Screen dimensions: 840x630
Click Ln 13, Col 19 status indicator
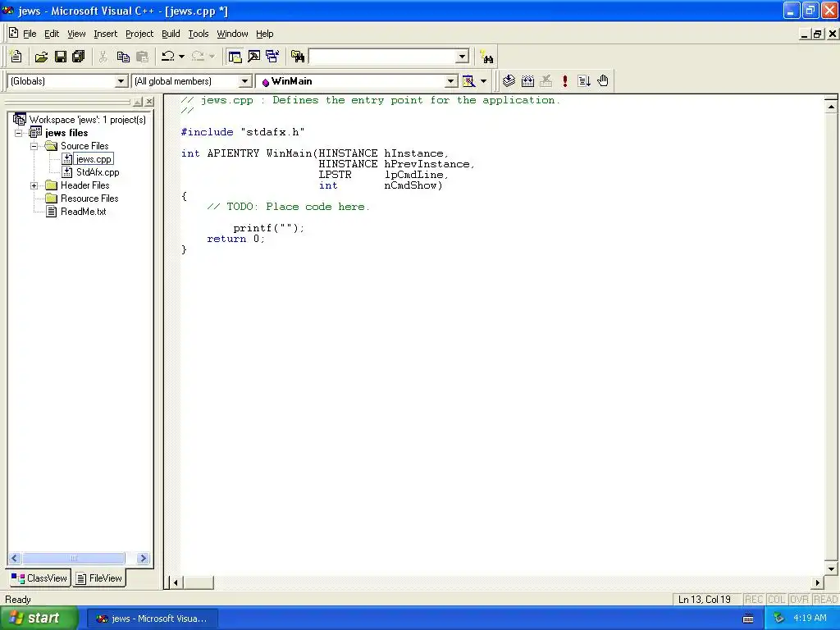click(x=705, y=600)
